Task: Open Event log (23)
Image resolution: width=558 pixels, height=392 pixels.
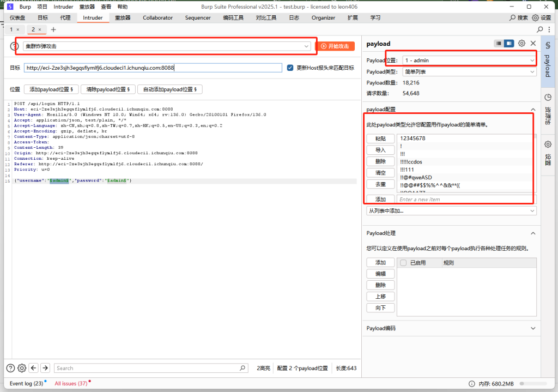Action: click(x=26, y=383)
